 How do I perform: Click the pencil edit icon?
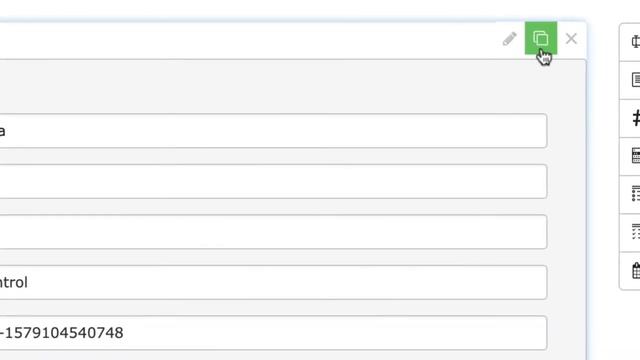coord(509,39)
